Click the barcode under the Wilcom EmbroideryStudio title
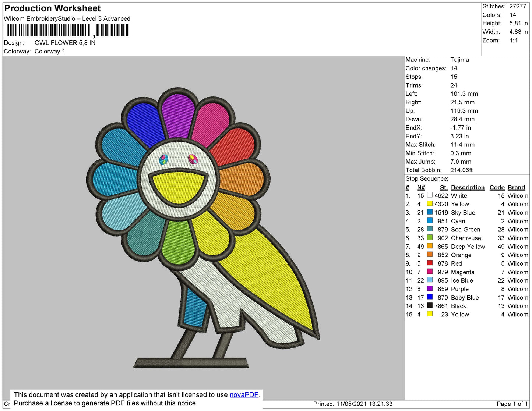Viewport: 532px width, 411px height. click(67, 31)
